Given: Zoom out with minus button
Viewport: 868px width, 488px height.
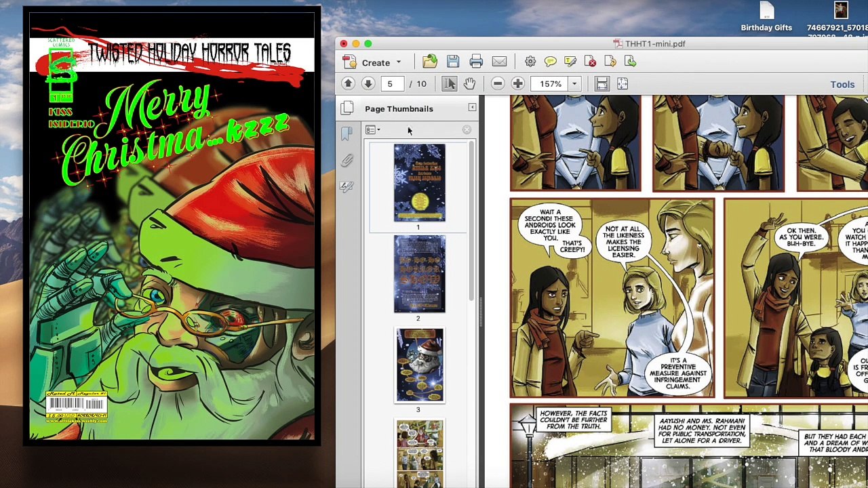Looking at the screenshot, I should coord(498,83).
